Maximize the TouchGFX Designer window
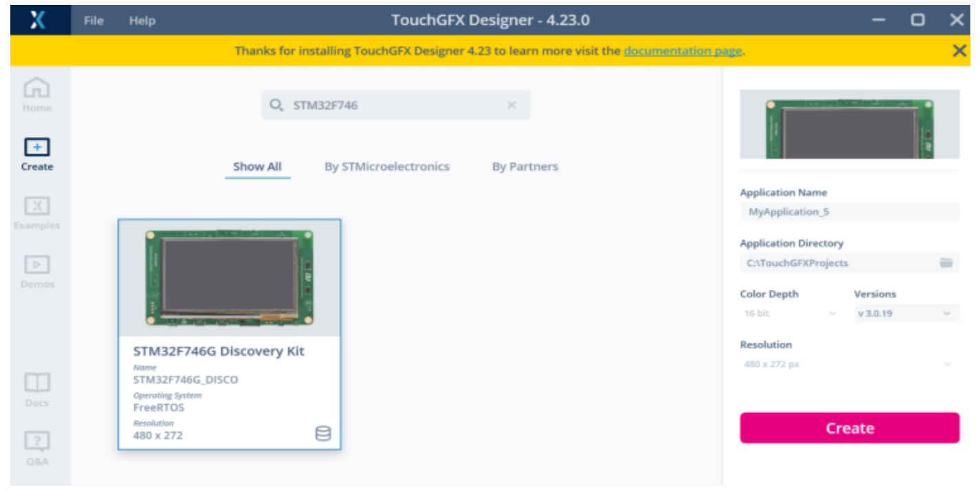 tap(917, 21)
